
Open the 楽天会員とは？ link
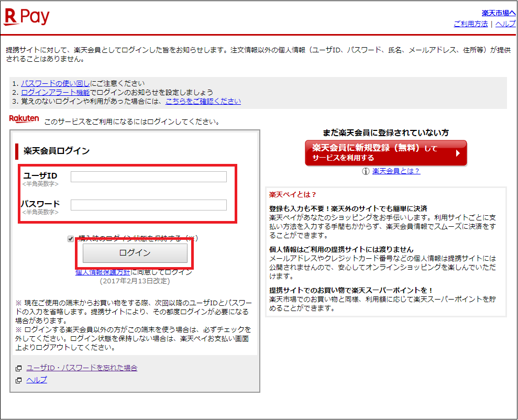[396, 171]
